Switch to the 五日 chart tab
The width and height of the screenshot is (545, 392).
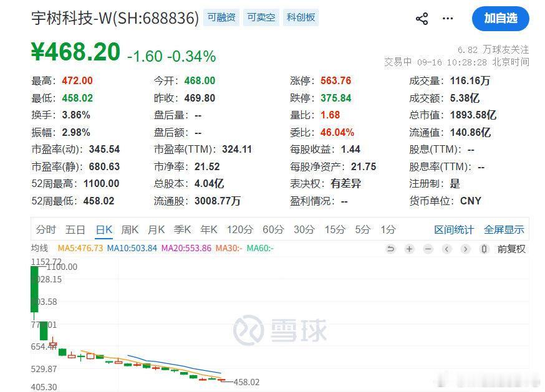(75, 229)
